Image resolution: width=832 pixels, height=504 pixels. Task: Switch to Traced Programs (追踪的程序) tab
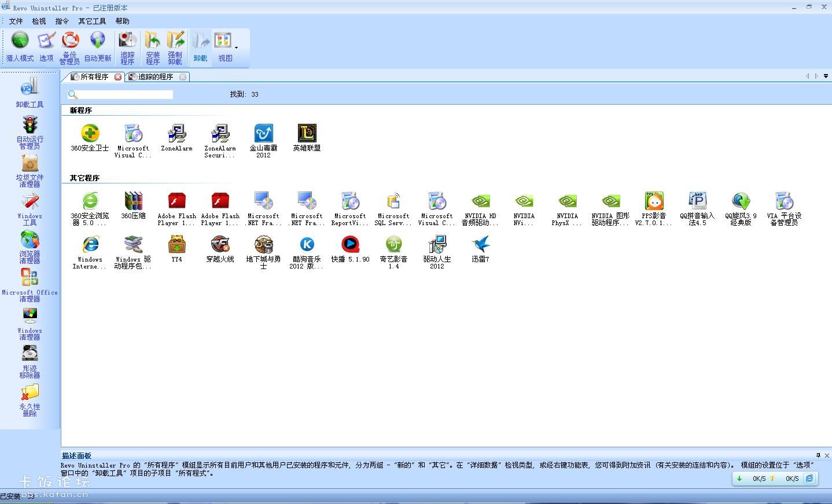pyautogui.click(x=154, y=76)
